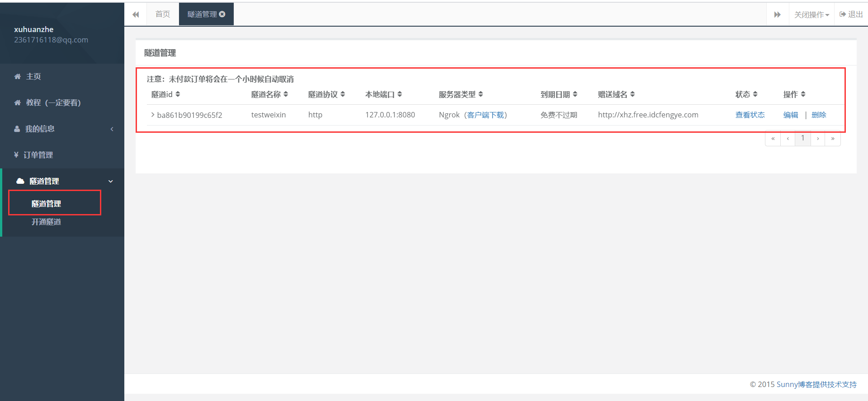The height and width of the screenshot is (401, 868).
Task: Click the 隧道管理 panel heading
Action: click(160, 53)
